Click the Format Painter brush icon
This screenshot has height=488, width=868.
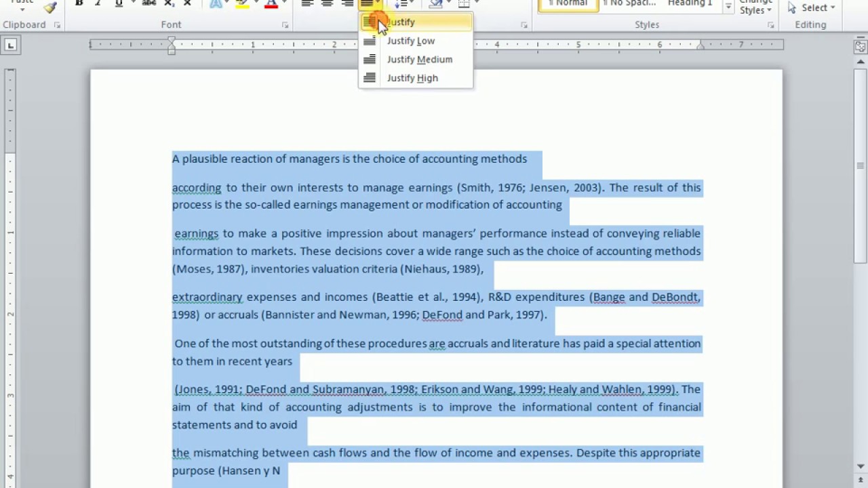pos(50,7)
